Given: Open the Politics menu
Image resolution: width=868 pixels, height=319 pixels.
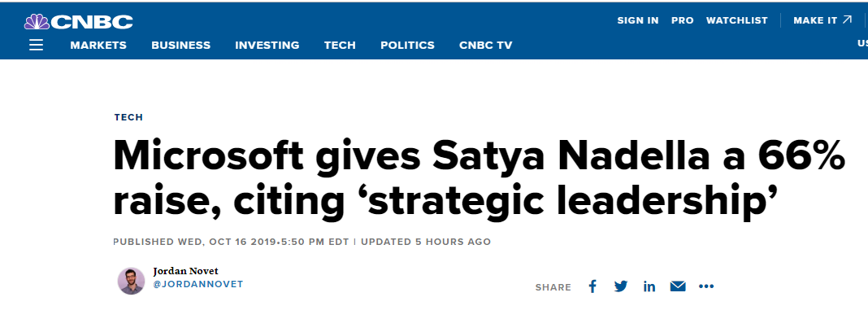Looking at the screenshot, I should (x=407, y=46).
